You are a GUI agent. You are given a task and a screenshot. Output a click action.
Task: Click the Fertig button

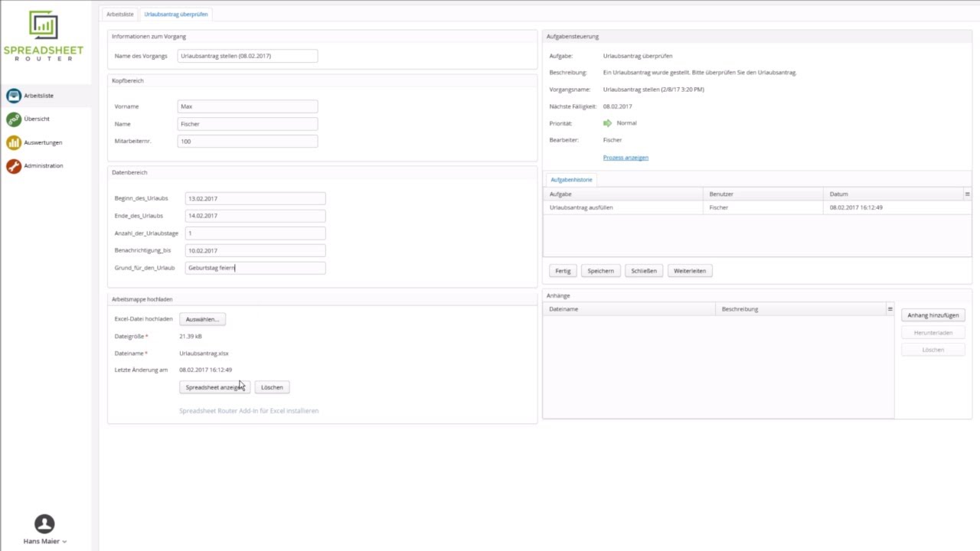tap(563, 271)
